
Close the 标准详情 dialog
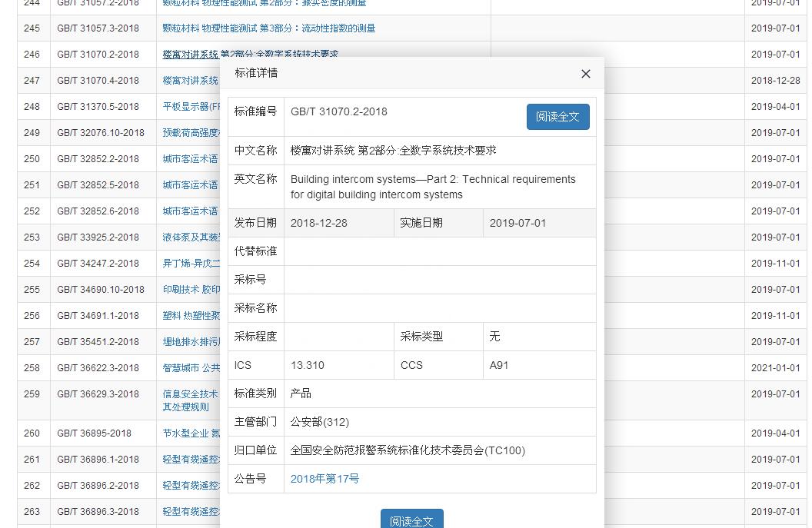click(x=586, y=74)
